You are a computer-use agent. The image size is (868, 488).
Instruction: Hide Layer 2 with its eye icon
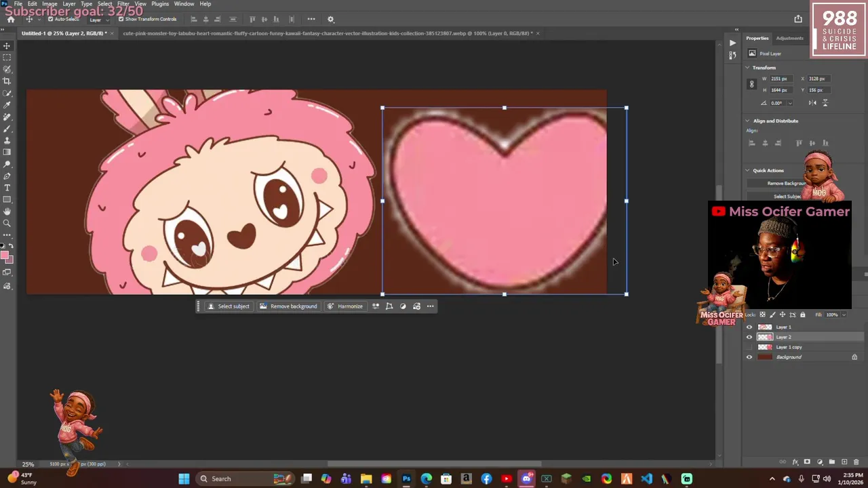[x=749, y=337]
